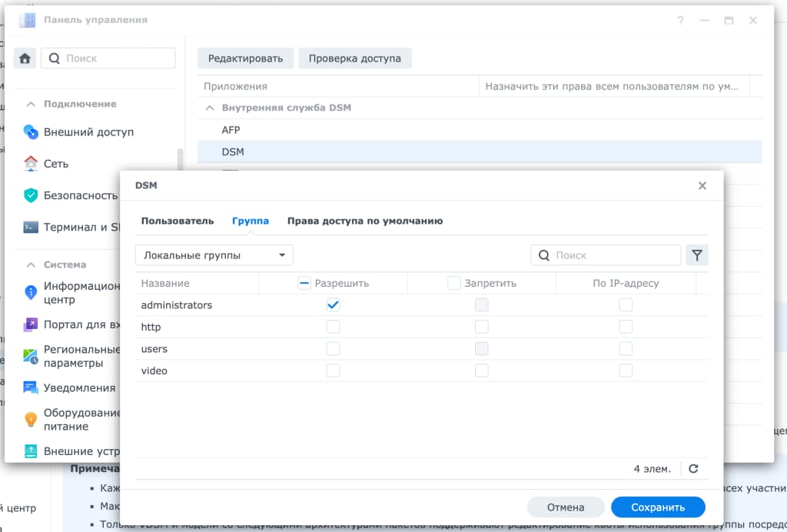Go to Control Panel home icon

(25, 58)
